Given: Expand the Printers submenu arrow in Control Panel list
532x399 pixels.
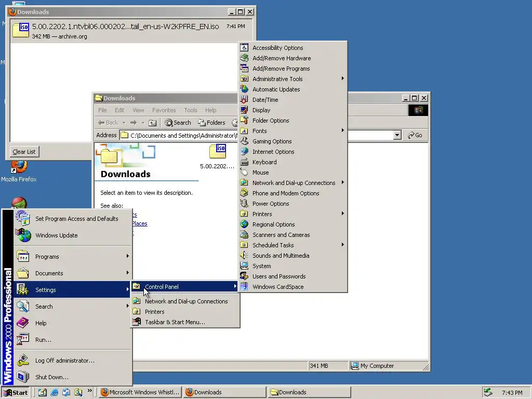Looking at the screenshot, I should pos(343,214).
